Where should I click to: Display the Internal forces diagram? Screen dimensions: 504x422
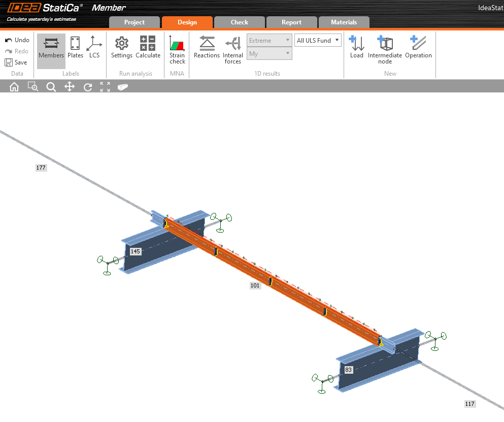[x=233, y=49]
